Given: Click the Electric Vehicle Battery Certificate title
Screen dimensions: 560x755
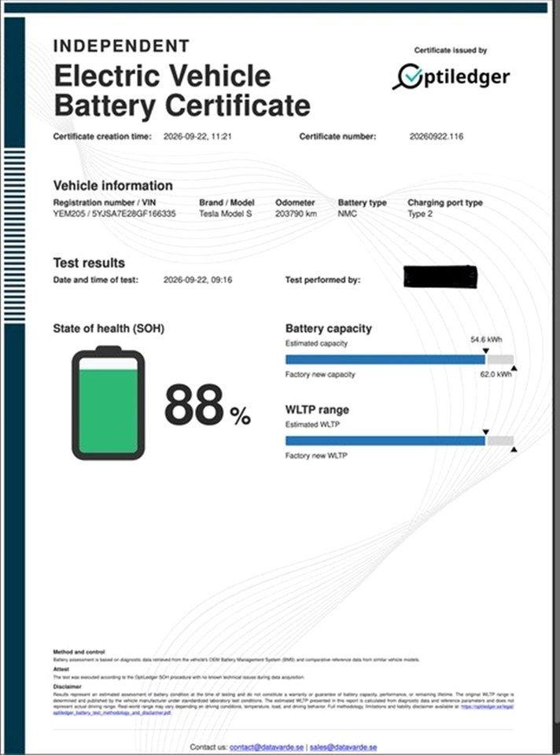Looking at the screenshot, I should tap(182, 90).
